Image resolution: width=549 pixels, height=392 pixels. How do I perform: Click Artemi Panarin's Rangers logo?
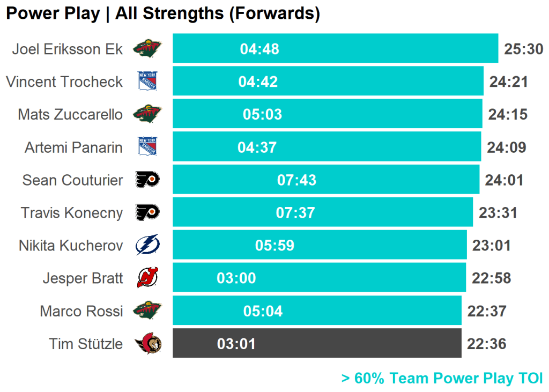147,147
